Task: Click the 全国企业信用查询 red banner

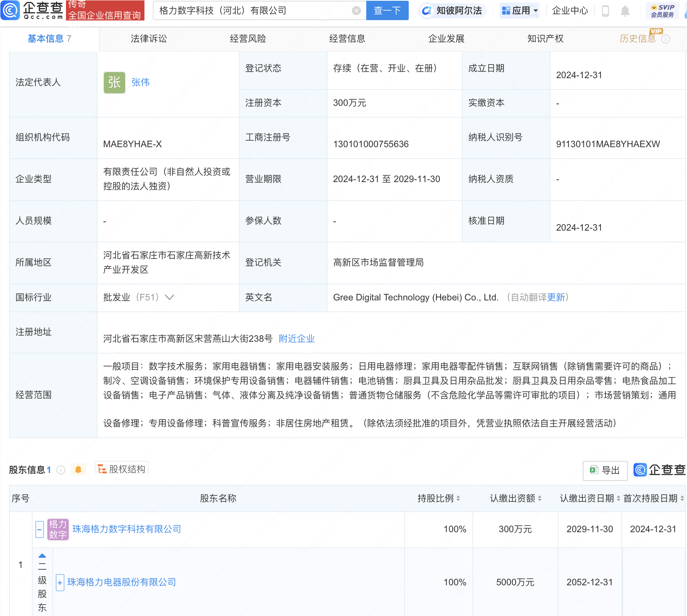Action: coord(105,10)
